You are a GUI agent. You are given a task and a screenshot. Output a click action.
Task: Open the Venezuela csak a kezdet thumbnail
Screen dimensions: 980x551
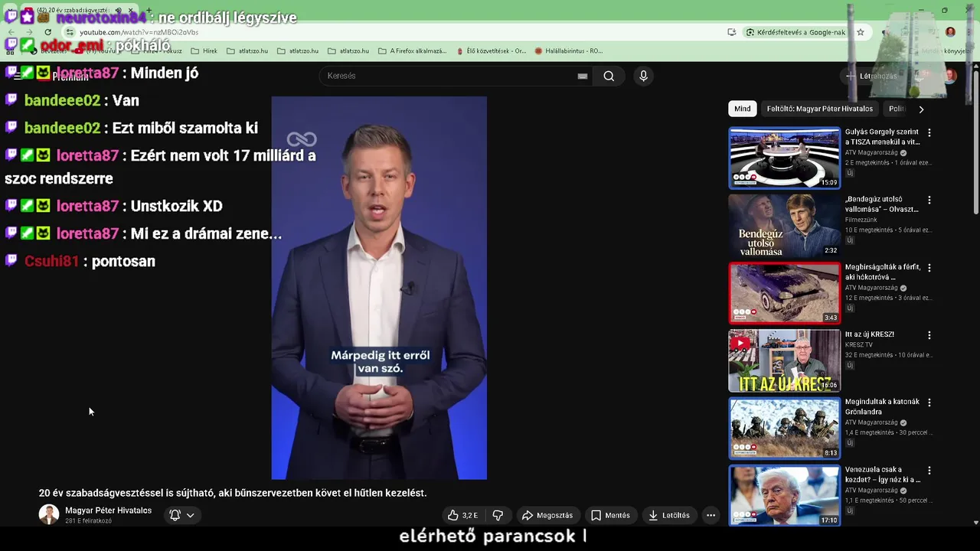(784, 495)
